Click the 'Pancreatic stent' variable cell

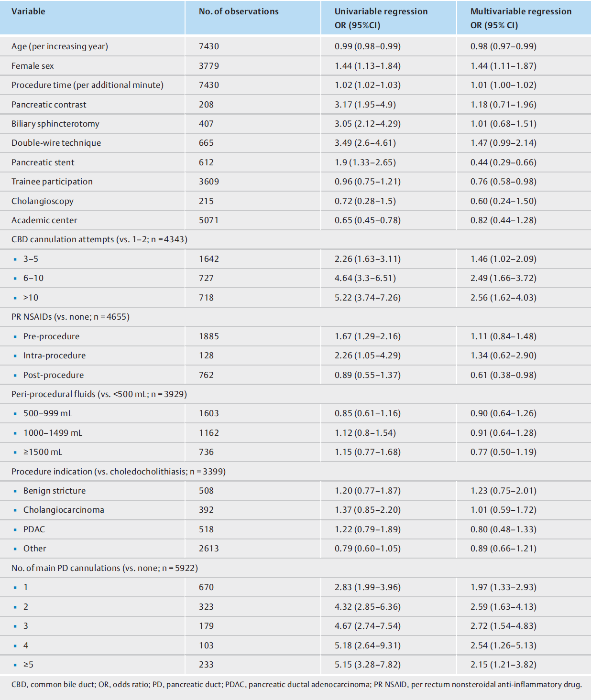(43, 162)
